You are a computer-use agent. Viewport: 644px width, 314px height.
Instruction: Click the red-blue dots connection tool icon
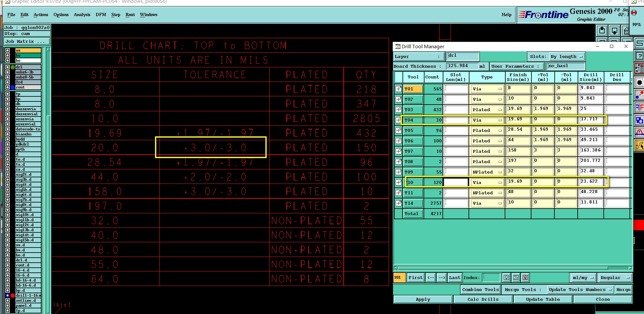point(639,95)
